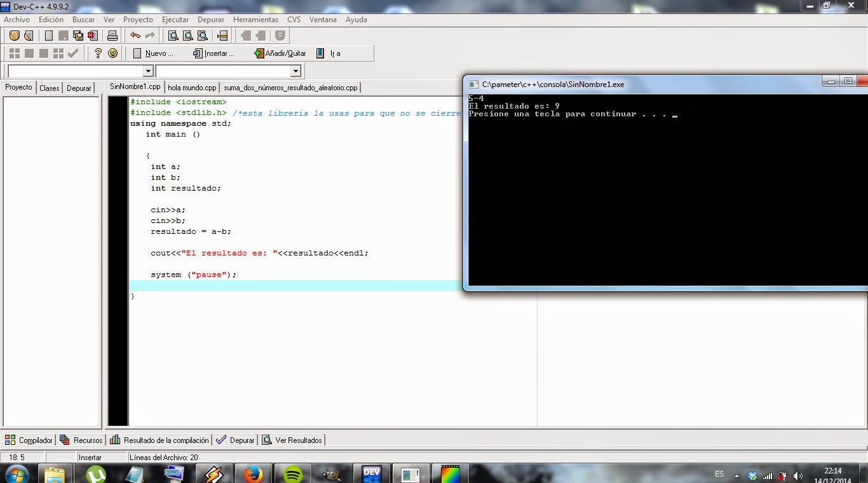Click the Compile grid icon
This screenshot has width=868, height=483.
pyautogui.click(x=14, y=53)
